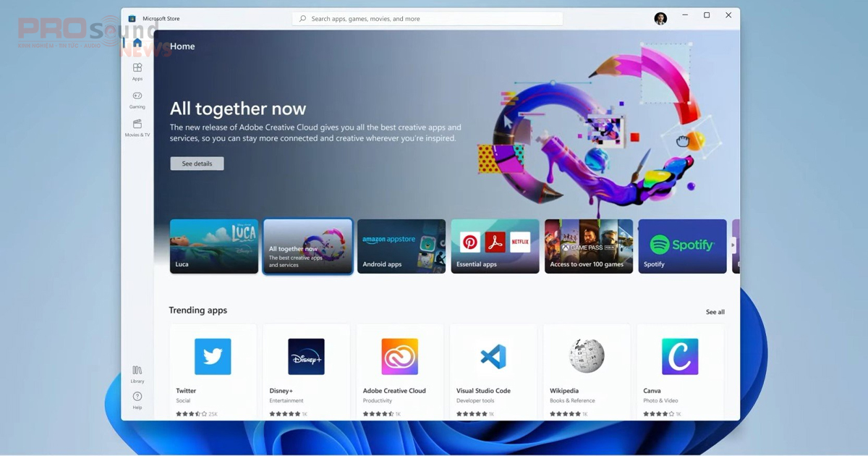Open the Library icon

click(x=137, y=373)
